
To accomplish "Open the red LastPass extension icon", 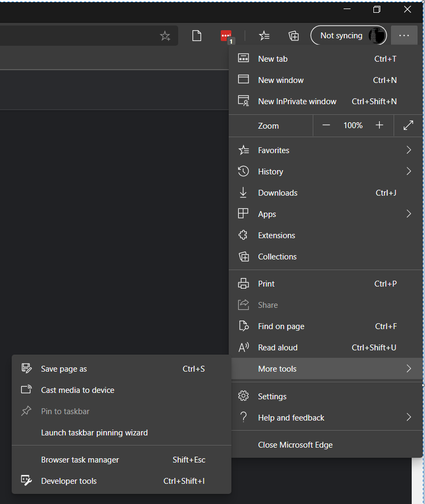I will tap(227, 36).
